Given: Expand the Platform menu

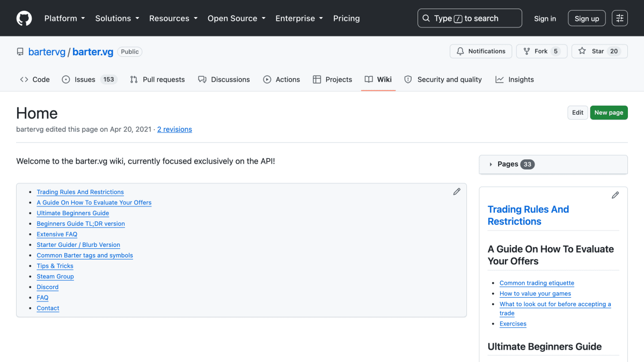Looking at the screenshot, I should [64, 18].
